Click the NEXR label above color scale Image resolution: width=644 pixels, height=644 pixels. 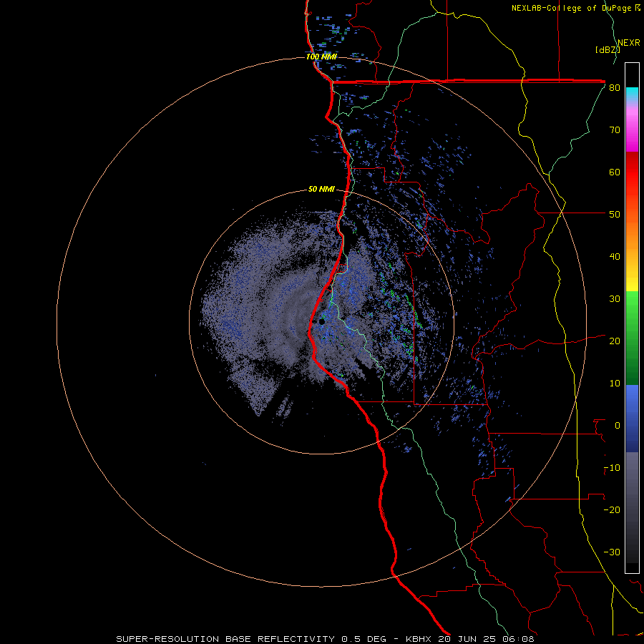(629, 43)
